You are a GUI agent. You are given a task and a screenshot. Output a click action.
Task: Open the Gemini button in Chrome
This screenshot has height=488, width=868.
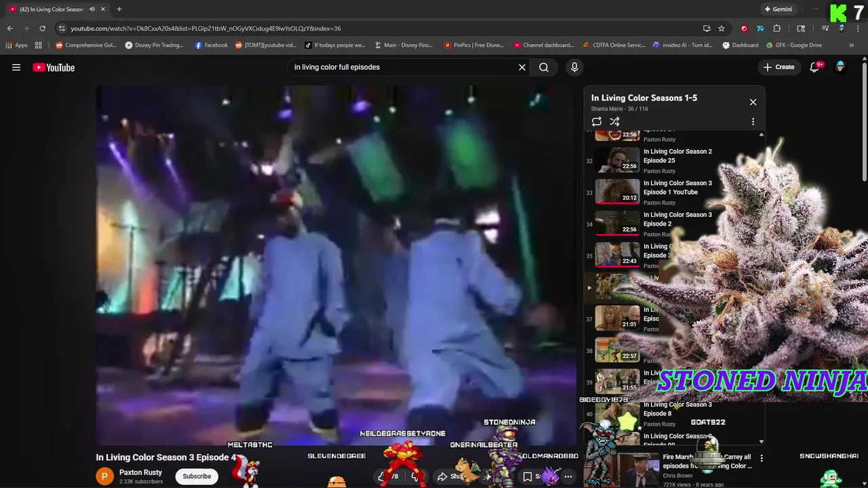coord(778,9)
